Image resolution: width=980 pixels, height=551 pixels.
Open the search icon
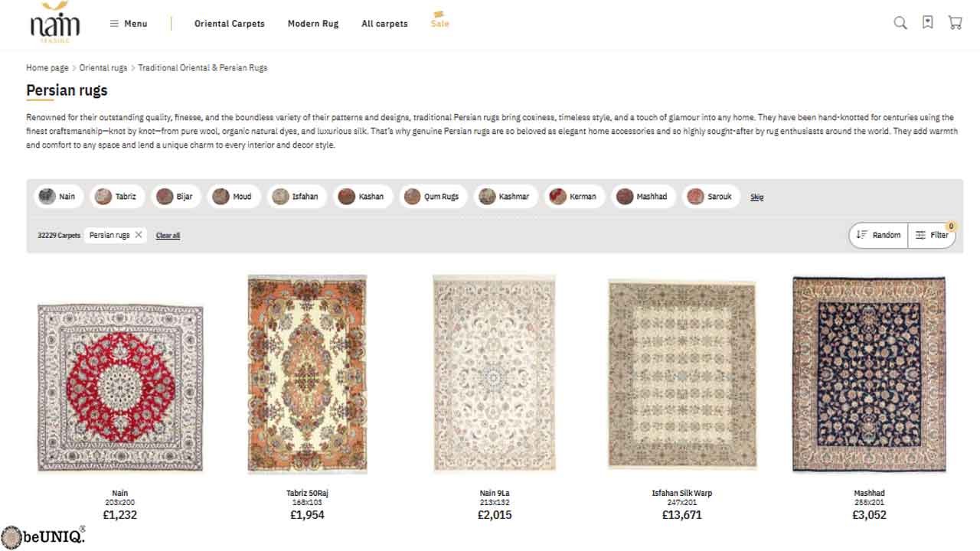click(900, 23)
